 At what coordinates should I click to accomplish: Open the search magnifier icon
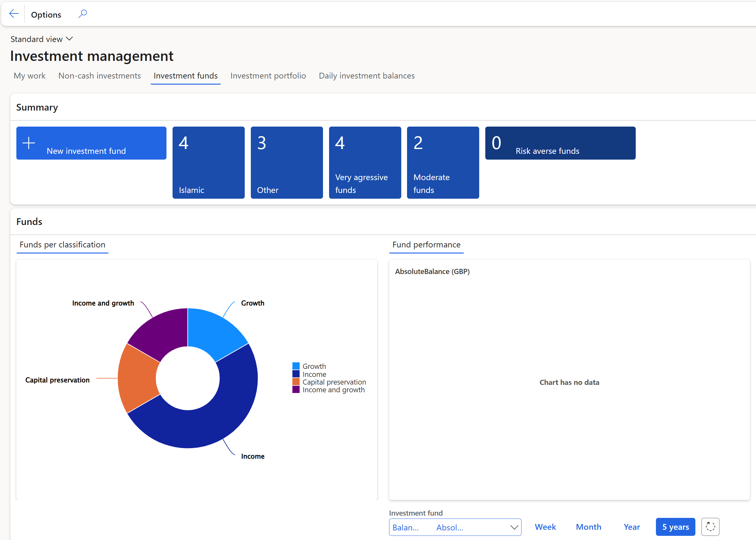[x=82, y=14]
